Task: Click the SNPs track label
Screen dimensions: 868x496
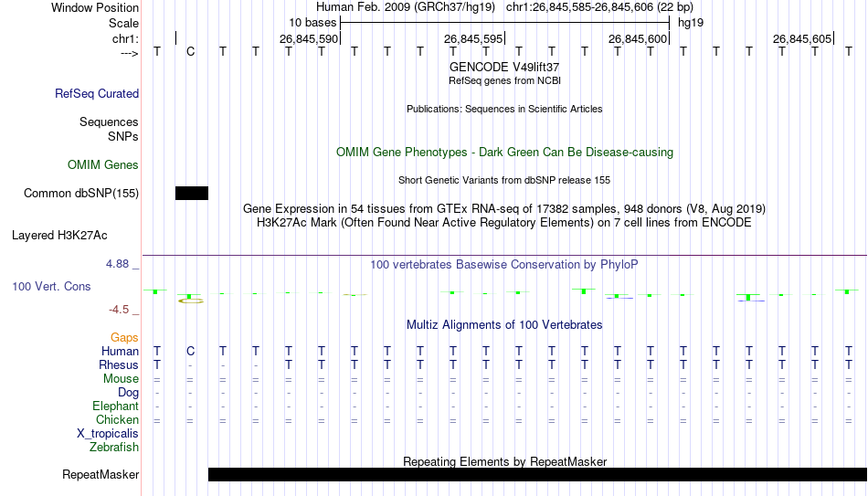Action: (123, 136)
